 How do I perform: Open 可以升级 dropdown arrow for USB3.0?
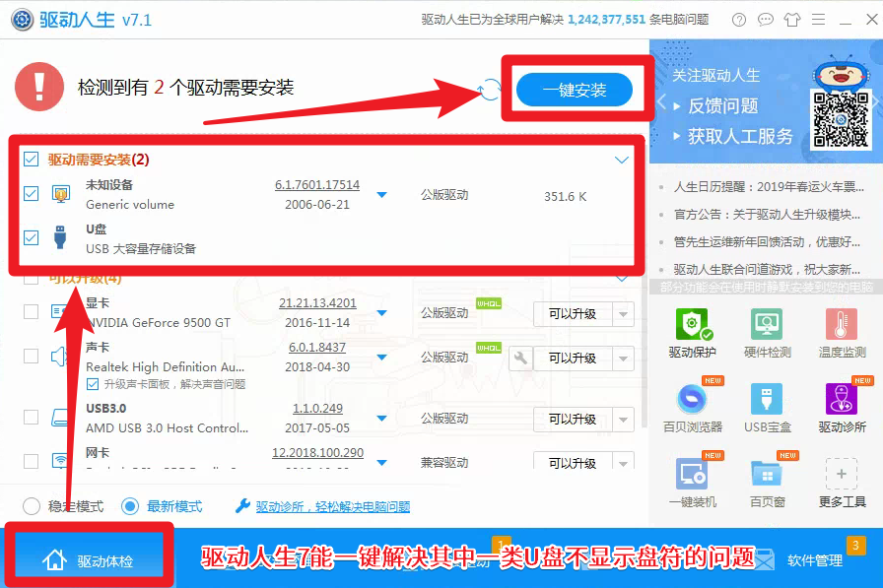click(623, 420)
